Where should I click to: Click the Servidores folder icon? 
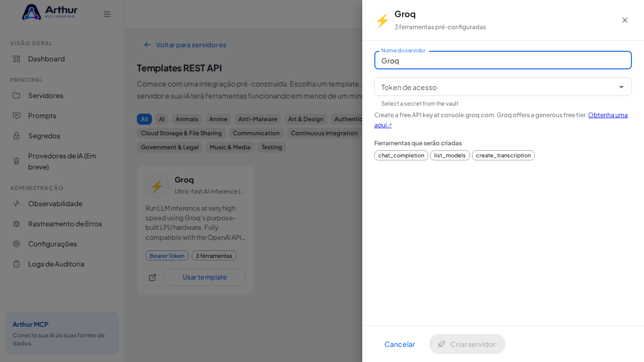tap(17, 96)
